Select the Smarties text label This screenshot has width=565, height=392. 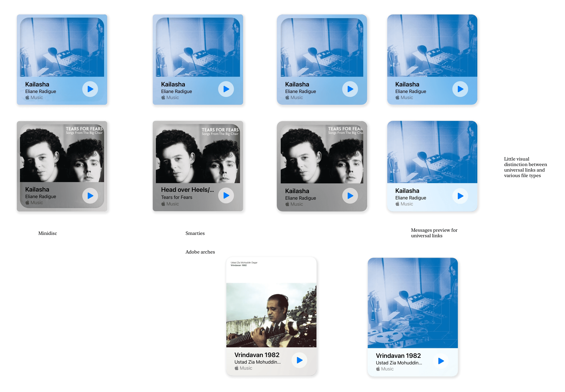click(195, 233)
